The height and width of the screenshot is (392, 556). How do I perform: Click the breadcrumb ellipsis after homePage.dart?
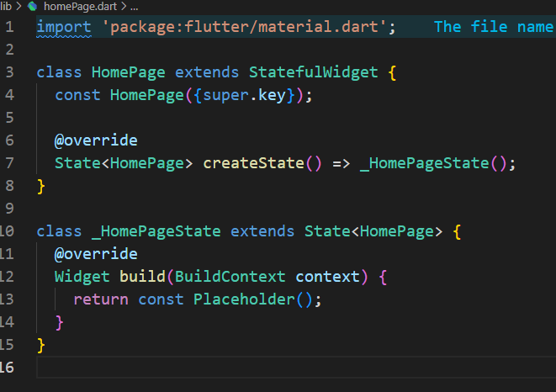pyautogui.click(x=134, y=6)
